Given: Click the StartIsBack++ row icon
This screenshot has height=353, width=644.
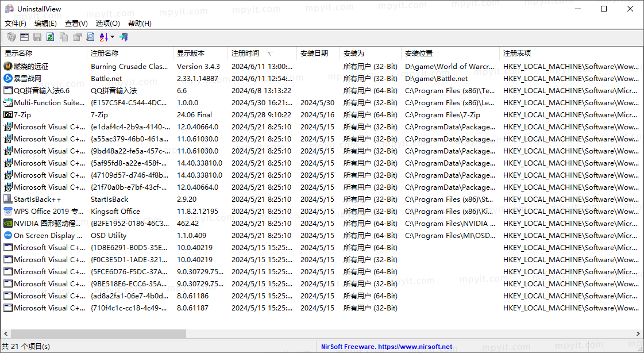Looking at the screenshot, I should pos(8,199).
